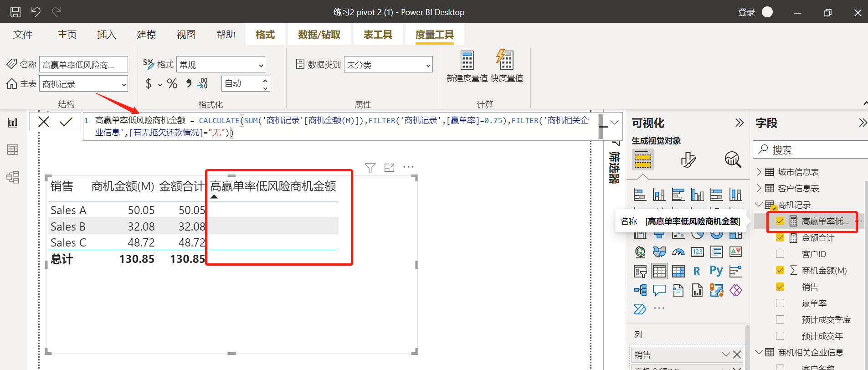Click the Quick Measure lightning icon
868x370 pixels.
tap(505, 60)
